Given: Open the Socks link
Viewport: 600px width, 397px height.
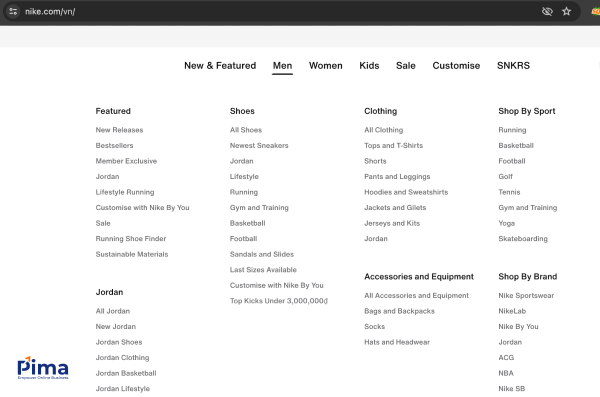Looking at the screenshot, I should (x=374, y=327).
